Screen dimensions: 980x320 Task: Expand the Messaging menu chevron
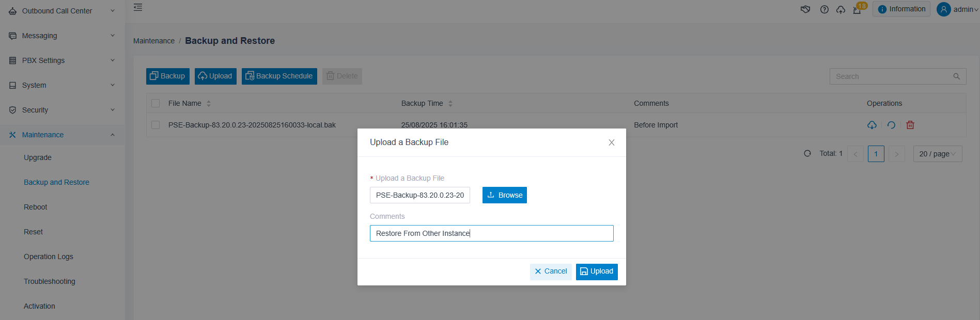pyautogui.click(x=113, y=36)
